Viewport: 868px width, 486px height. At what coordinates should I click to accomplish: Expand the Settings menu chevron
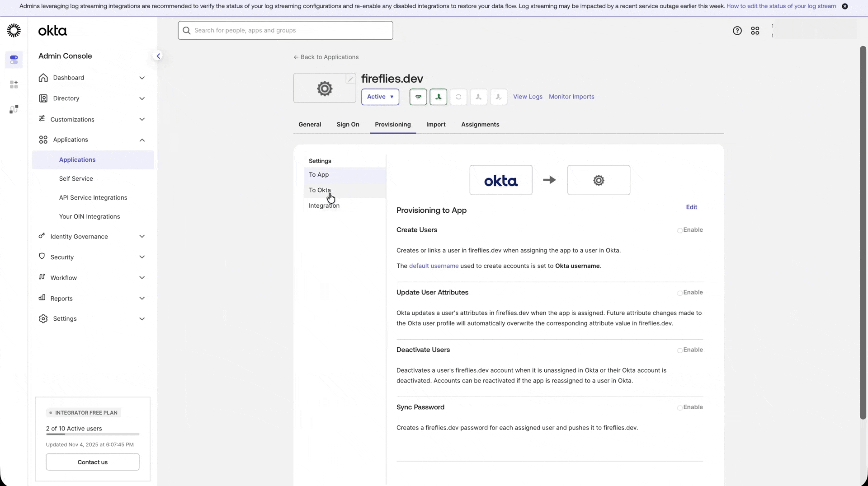[x=142, y=319]
